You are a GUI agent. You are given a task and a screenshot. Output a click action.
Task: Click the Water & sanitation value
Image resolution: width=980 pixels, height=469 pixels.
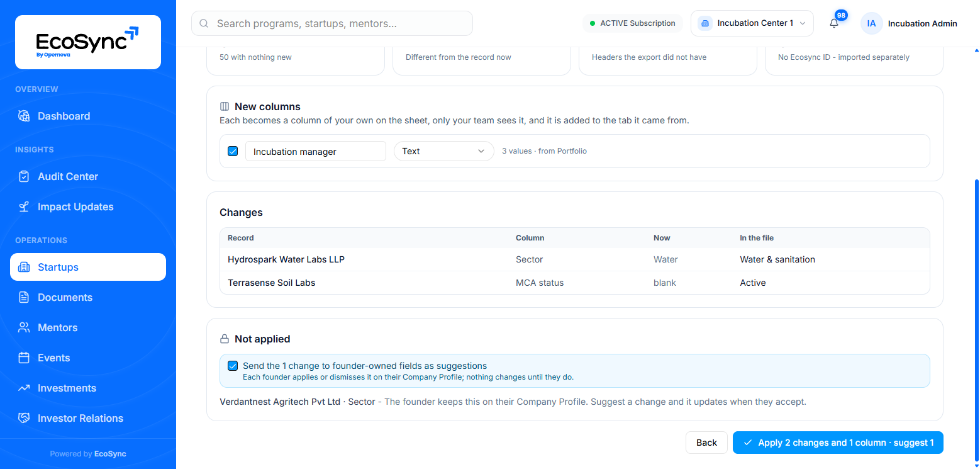pyautogui.click(x=777, y=259)
